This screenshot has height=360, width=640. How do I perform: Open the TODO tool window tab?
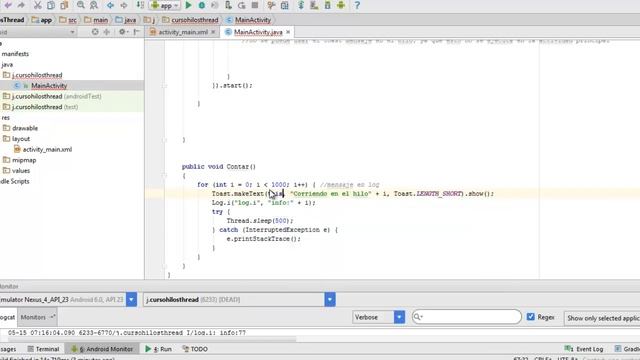[195, 349]
